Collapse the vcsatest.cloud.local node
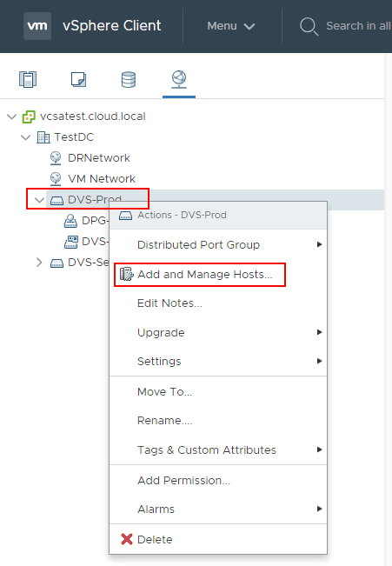This screenshot has height=566, width=392. (12, 117)
